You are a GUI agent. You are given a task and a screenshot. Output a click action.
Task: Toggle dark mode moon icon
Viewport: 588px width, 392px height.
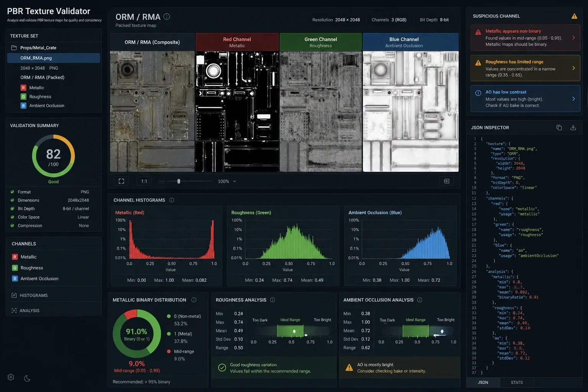point(27,378)
